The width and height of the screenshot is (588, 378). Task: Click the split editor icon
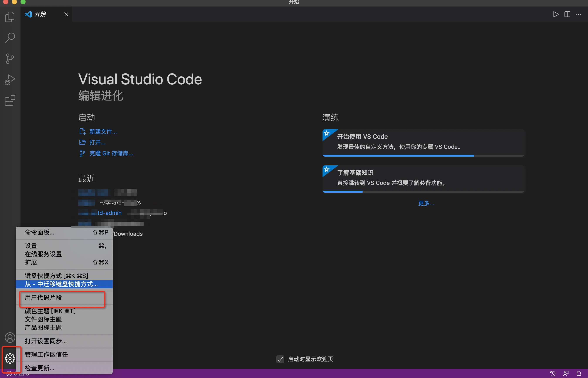tap(567, 14)
